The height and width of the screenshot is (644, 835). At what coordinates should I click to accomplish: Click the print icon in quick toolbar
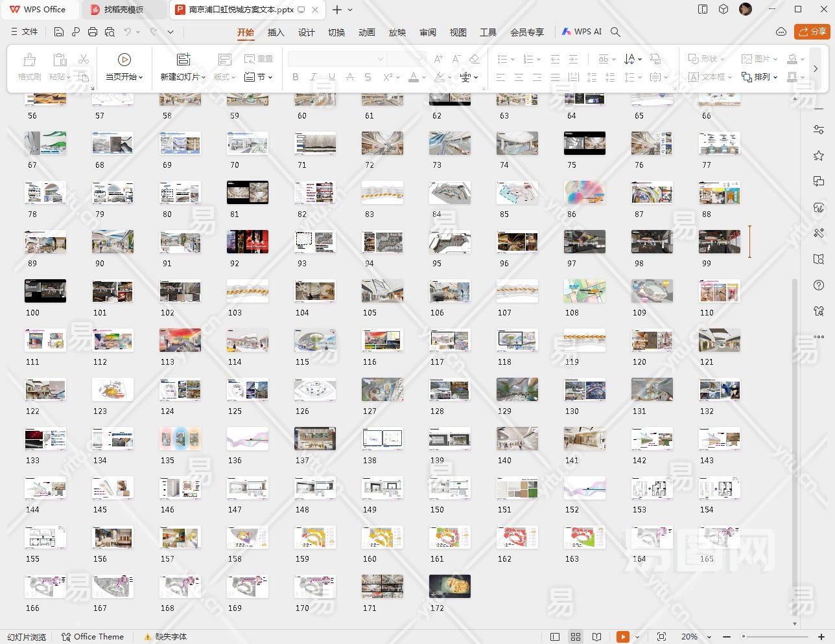point(93,32)
